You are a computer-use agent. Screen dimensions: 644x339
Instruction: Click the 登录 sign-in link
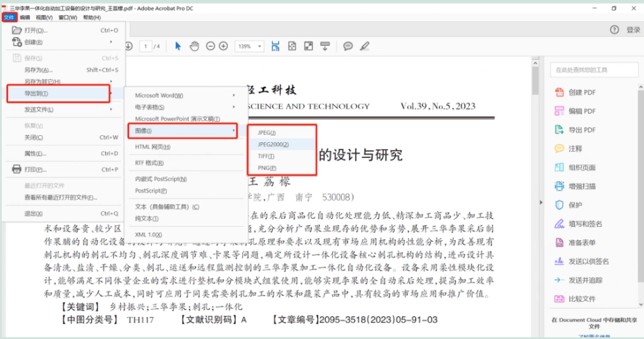tap(633, 30)
